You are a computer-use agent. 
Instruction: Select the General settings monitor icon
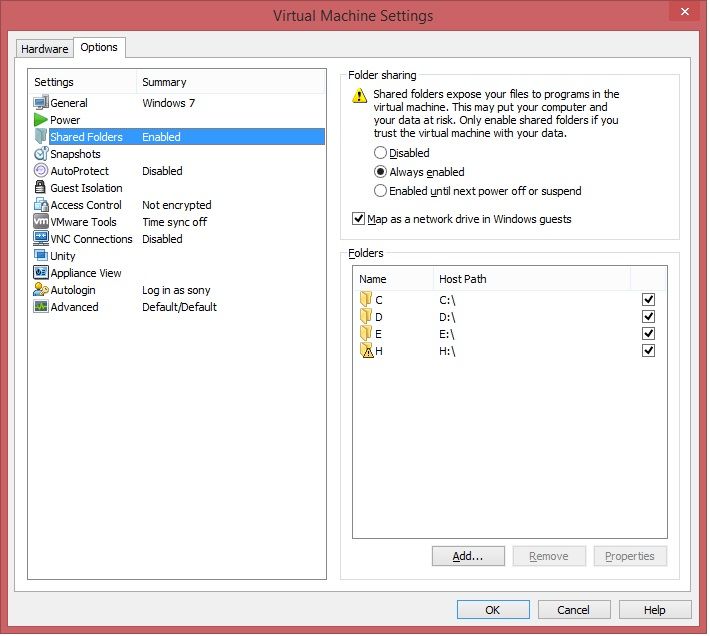pos(41,103)
